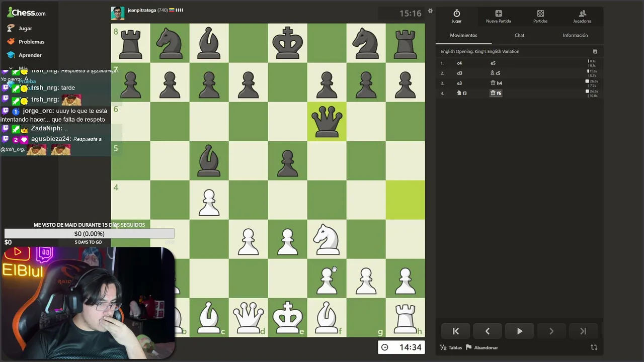Select the white queen on d1
The width and height of the screenshot is (644, 362).
pos(249,318)
